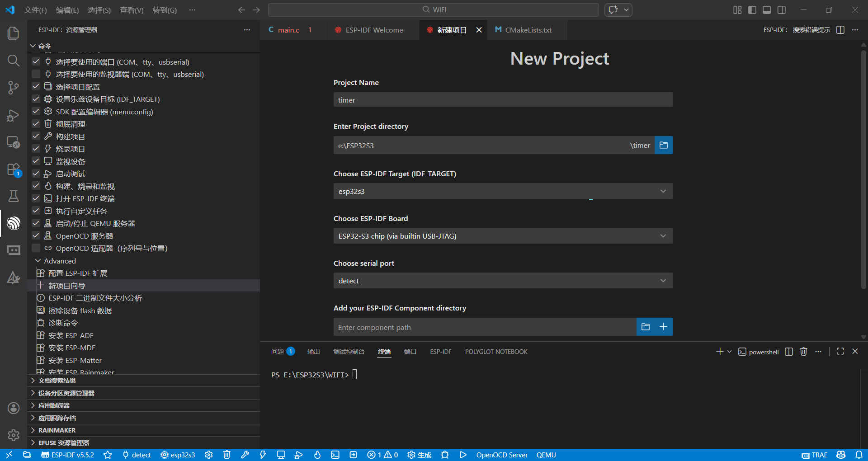Click the Enter component path field
Viewport: 868px width, 461px height.
click(485, 327)
